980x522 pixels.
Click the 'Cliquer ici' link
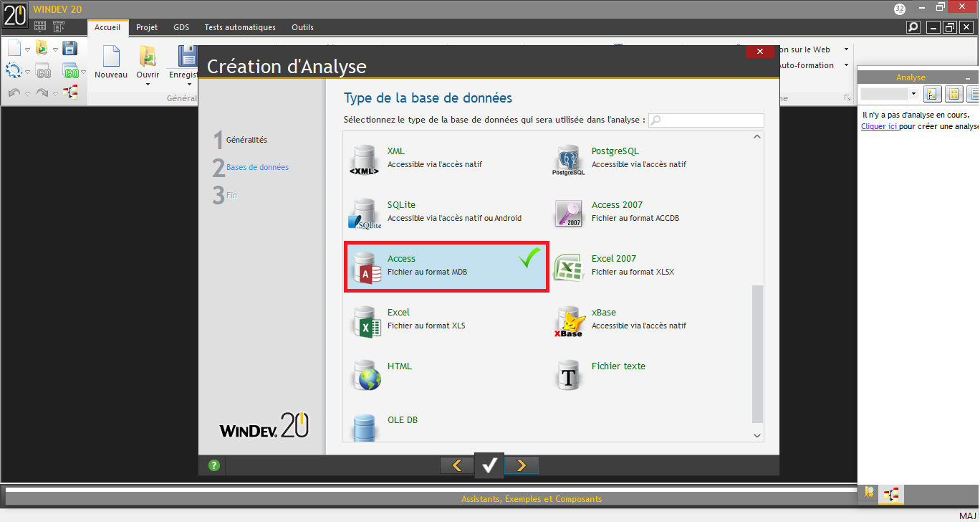(879, 126)
